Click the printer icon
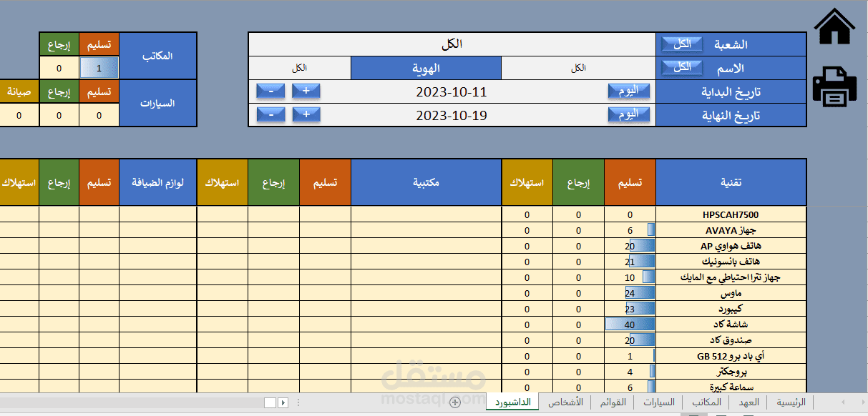The height and width of the screenshot is (416, 868). click(x=835, y=86)
